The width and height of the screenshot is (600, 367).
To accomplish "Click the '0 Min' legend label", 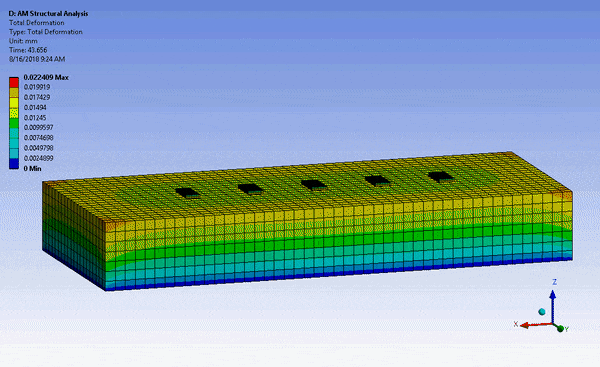I will click(x=32, y=169).
